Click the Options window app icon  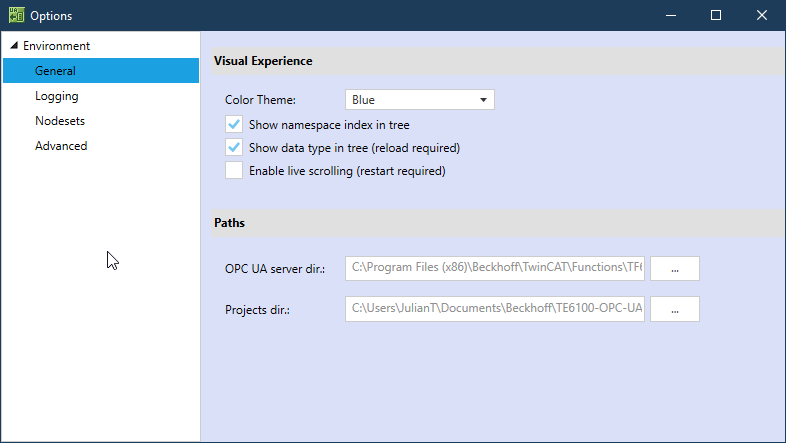pos(16,15)
